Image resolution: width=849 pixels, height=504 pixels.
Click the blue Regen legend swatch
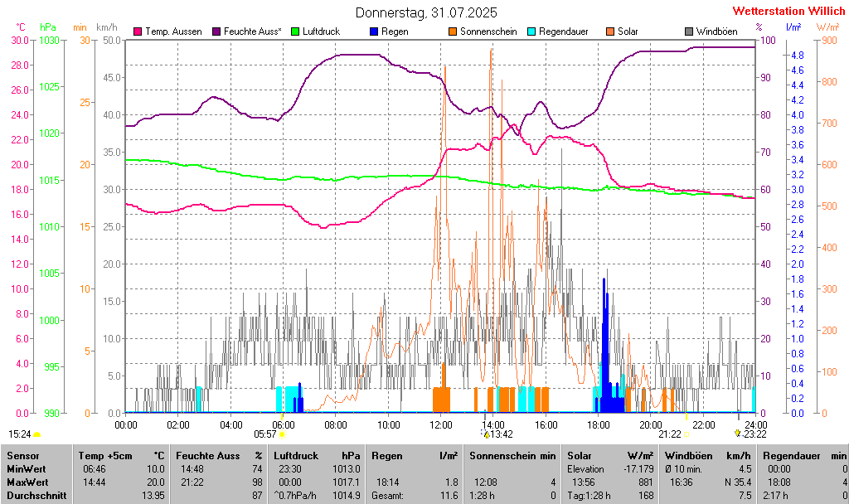(374, 31)
